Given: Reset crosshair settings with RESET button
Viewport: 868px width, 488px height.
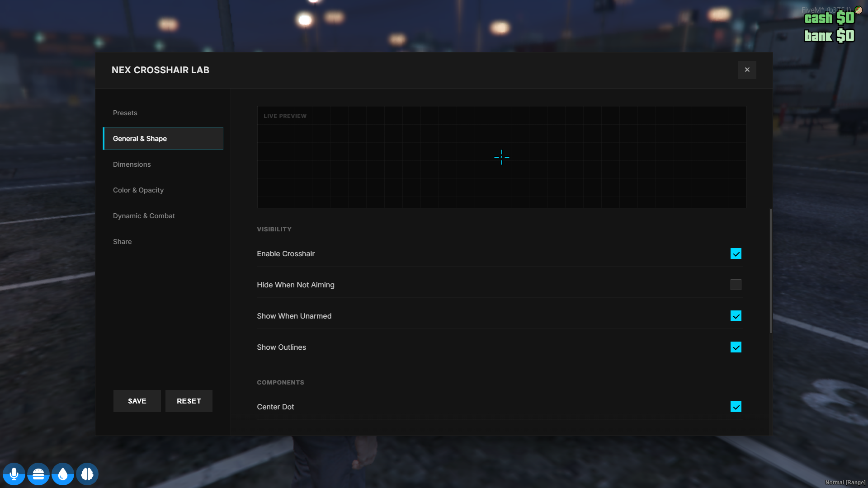Looking at the screenshot, I should click(189, 401).
